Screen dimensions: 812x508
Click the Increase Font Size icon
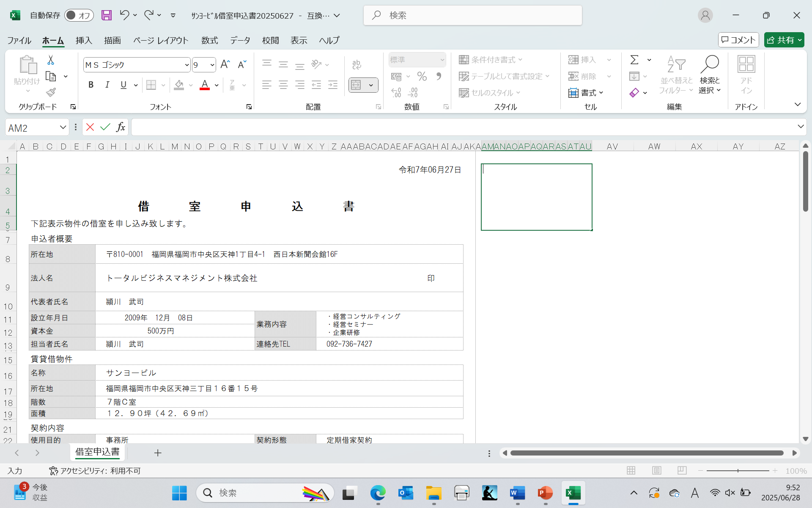(x=225, y=64)
